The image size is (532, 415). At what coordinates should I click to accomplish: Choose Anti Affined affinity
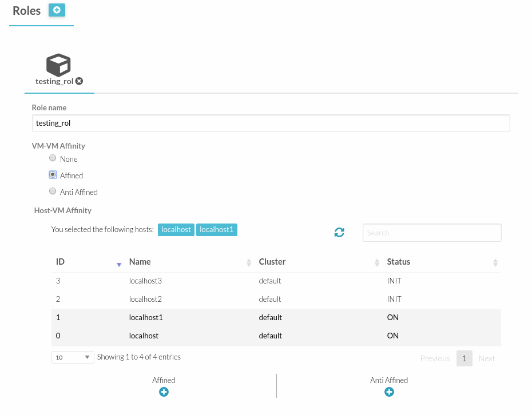pyautogui.click(x=53, y=191)
